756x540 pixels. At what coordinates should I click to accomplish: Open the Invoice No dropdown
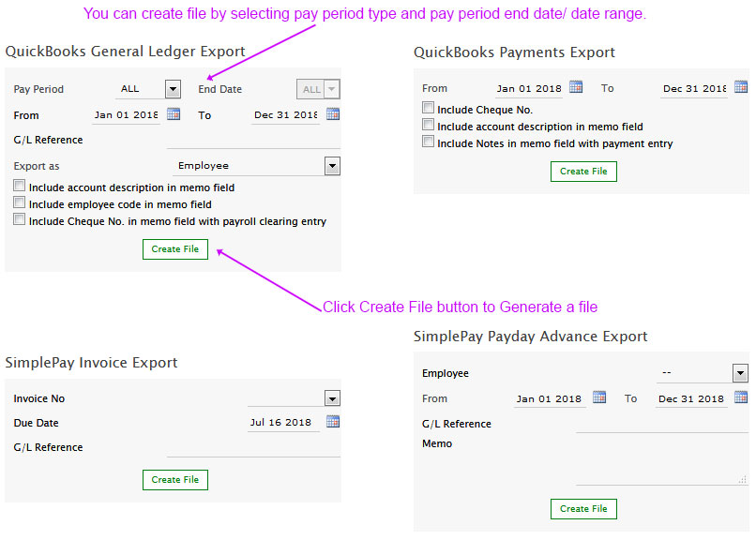332,398
